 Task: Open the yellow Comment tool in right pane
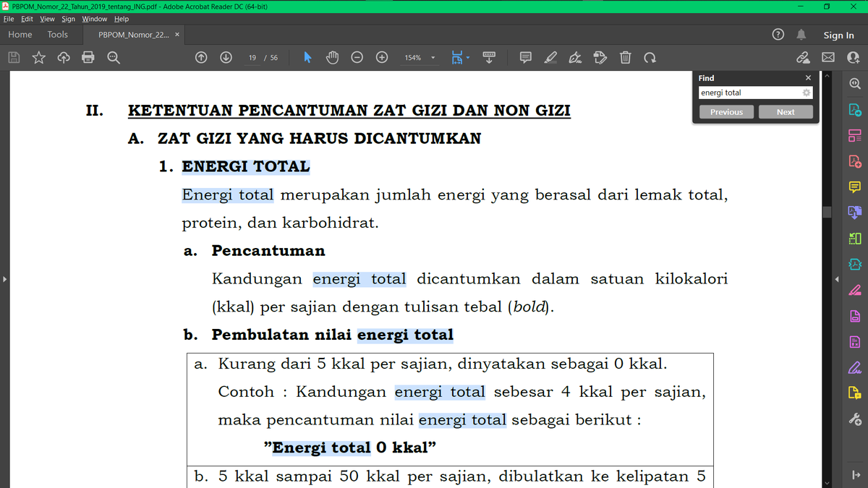click(855, 187)
